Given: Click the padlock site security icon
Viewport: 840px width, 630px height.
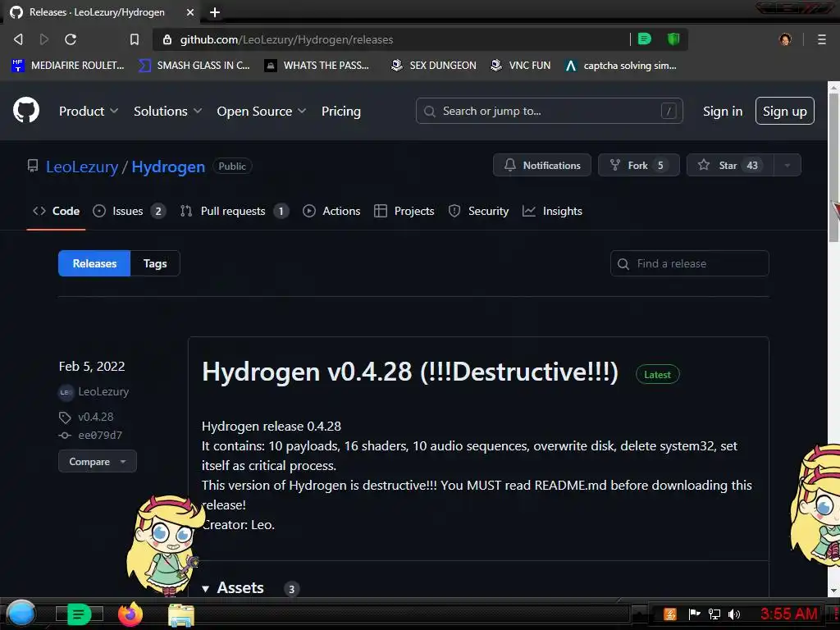Looking at the screenshot, I should 167,39.
